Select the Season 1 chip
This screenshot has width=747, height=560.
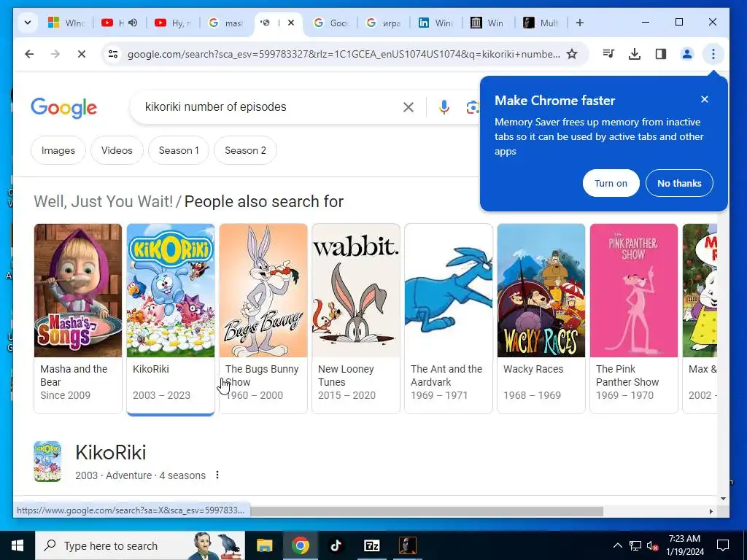179,150
